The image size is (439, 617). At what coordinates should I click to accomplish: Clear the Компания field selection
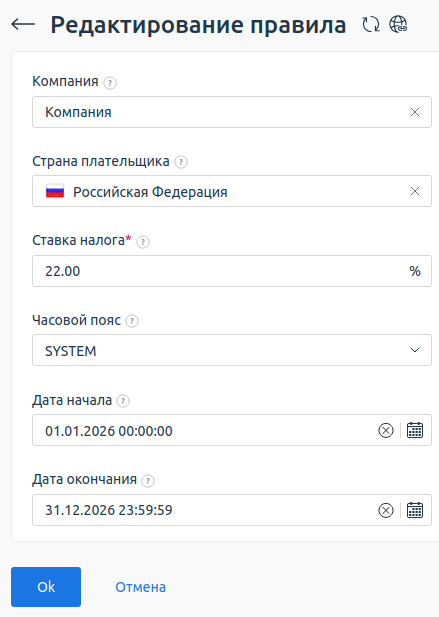coord(415,112)
